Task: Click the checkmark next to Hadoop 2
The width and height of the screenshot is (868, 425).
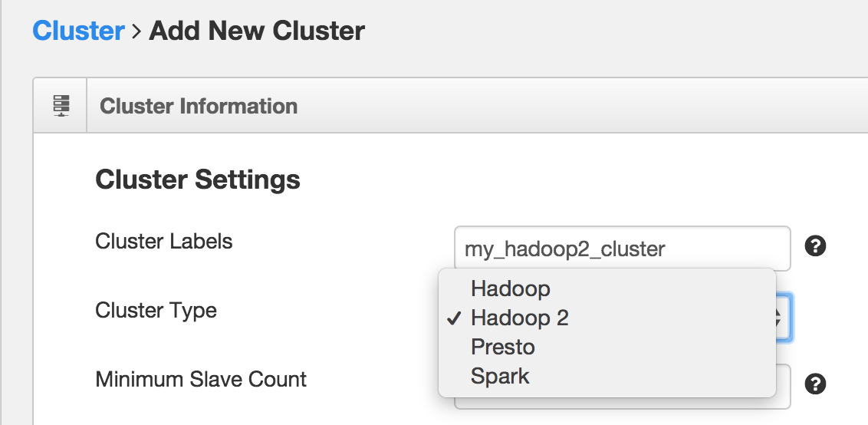Action: 454,318
